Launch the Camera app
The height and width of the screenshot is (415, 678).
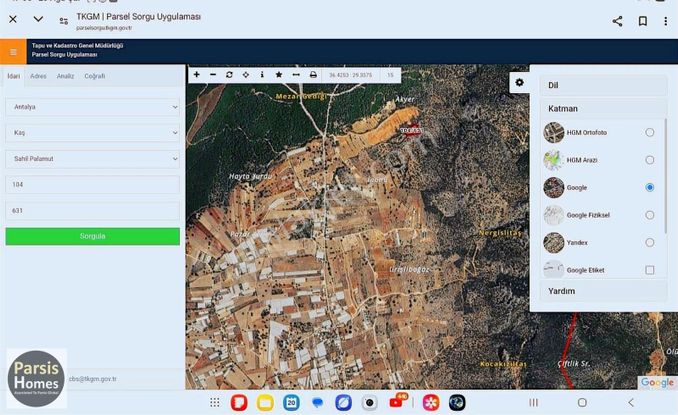coord(370,403)
